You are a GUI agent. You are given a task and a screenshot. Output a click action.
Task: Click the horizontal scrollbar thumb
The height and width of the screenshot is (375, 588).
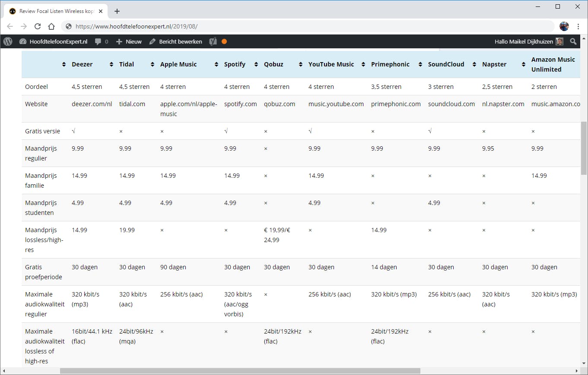coord(240,371)
